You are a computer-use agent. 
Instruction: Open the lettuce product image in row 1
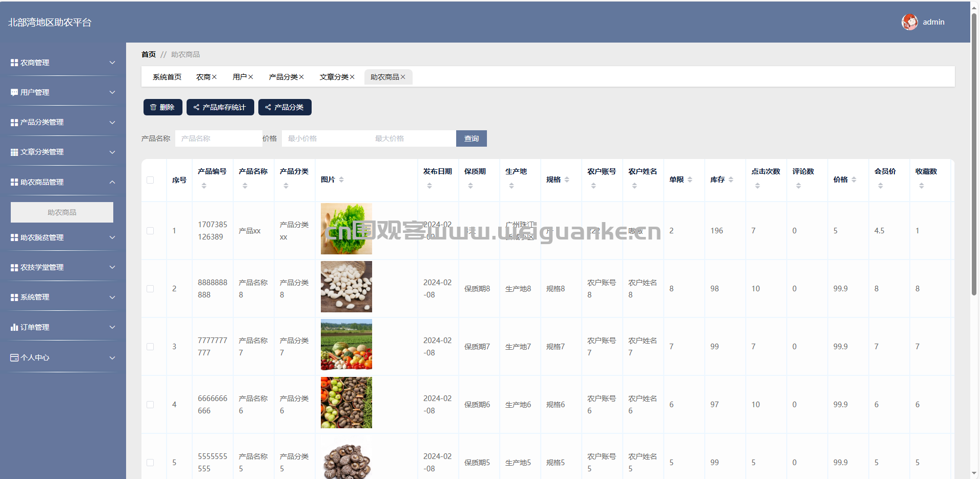click(346, 229)
